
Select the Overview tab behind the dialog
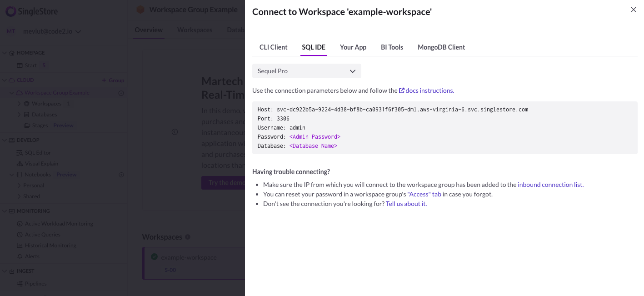[149, 30]
